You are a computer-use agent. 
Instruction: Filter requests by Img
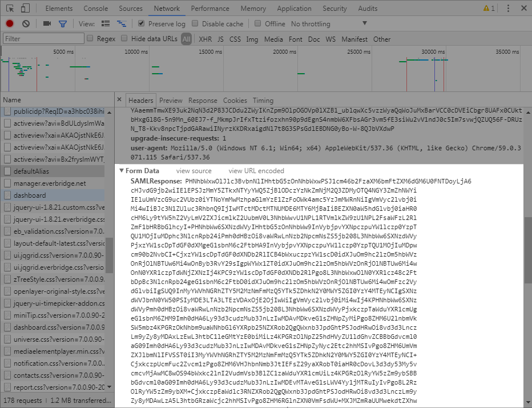click(x=252, y=39)
